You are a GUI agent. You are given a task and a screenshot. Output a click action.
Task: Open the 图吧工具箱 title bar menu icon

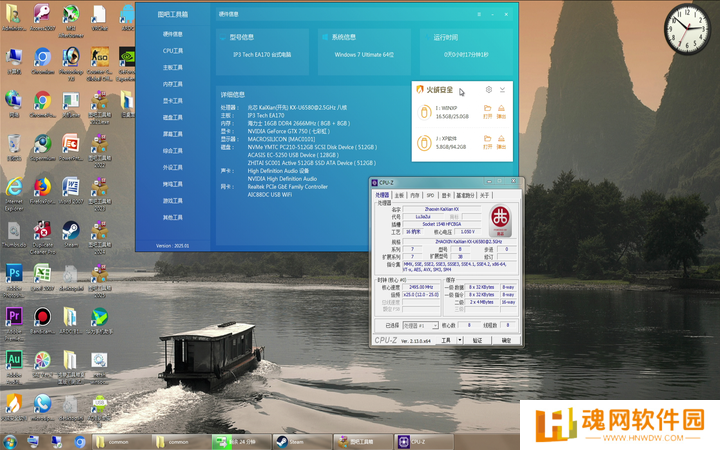[x=479, y=14]
